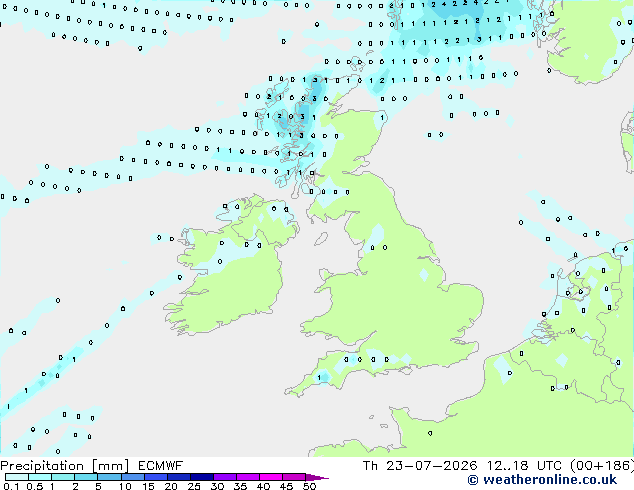Click the 35–40 mm legend swatch
The width and height of the screenshot is (634, 490).
pyautogui.click(x=247, y=477)
